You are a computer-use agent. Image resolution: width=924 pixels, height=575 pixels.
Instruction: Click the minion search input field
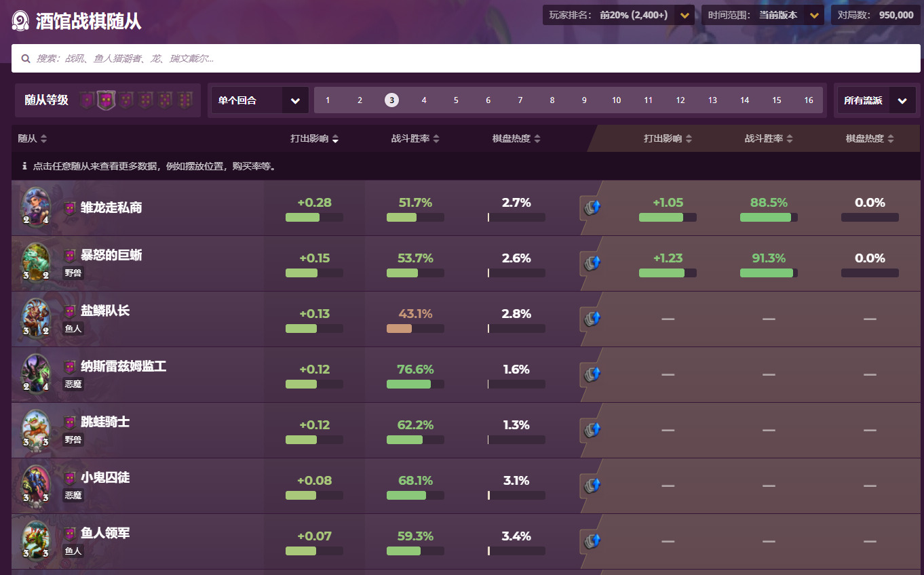point(465,58)
